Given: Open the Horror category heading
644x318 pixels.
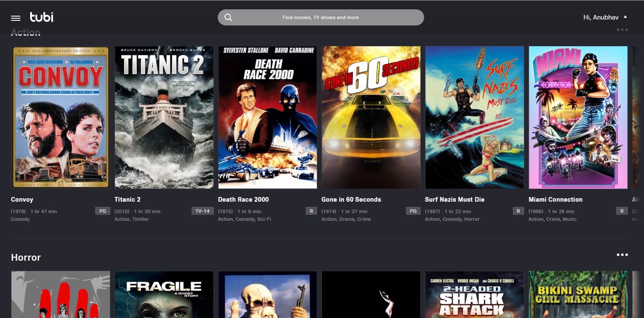Looking at the screenshot, I should pos(26,258).
